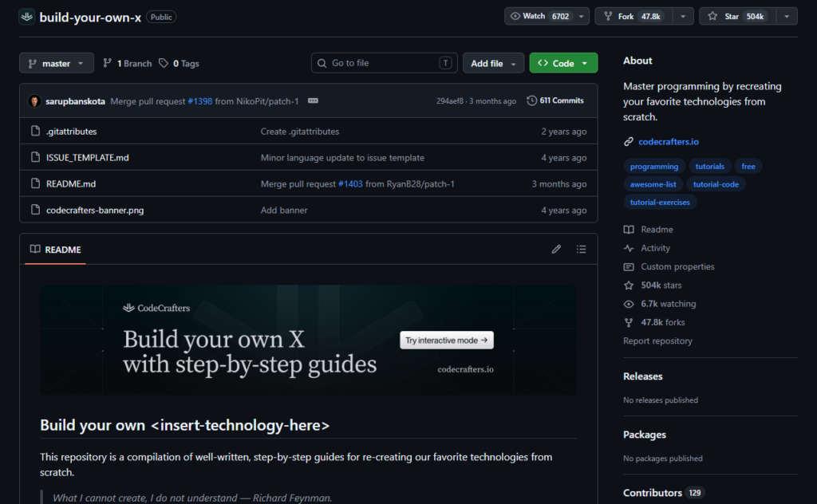Click the history clock icon beside 611 Commits
The height and width of the screenshot is (504, 817).
pyautogui.click(x=531, y=100)
